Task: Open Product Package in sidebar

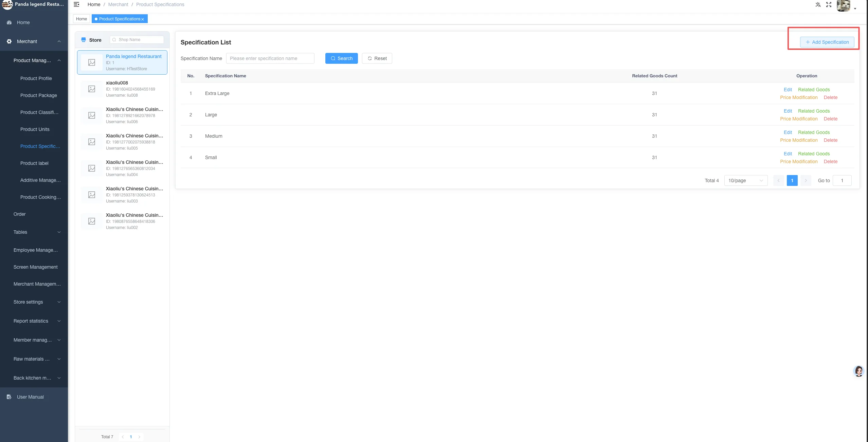Action: click(x=39, y=95)
